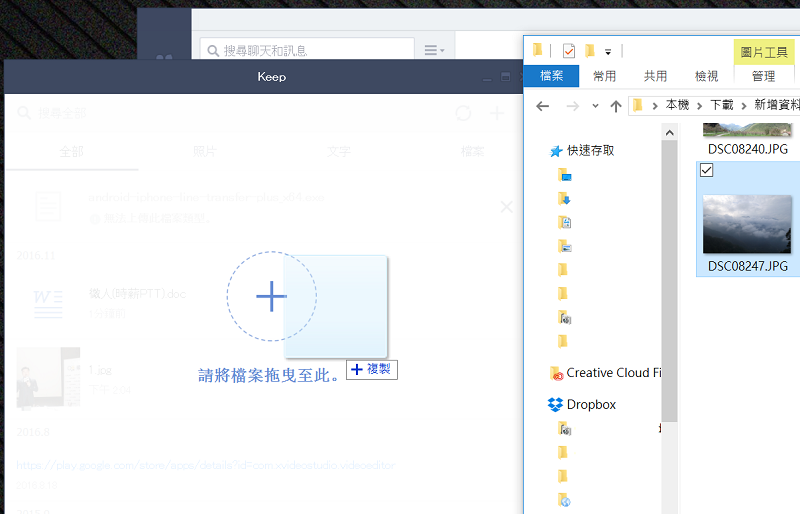Expand the recent locations dropdown chevron
Image resolution: width=800 pixels, height=514 pixels.
pyautogui.click(x=595, y=105)
